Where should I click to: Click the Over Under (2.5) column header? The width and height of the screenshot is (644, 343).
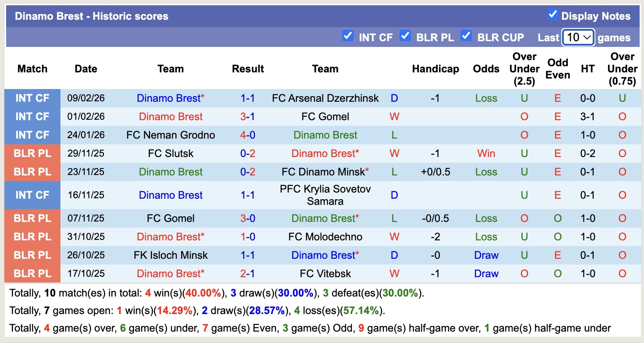(x=524, y=69)
